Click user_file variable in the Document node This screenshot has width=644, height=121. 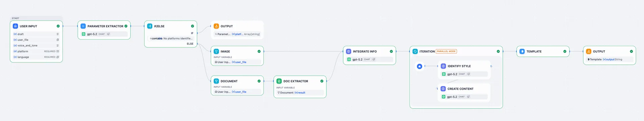tap(239, 92)
